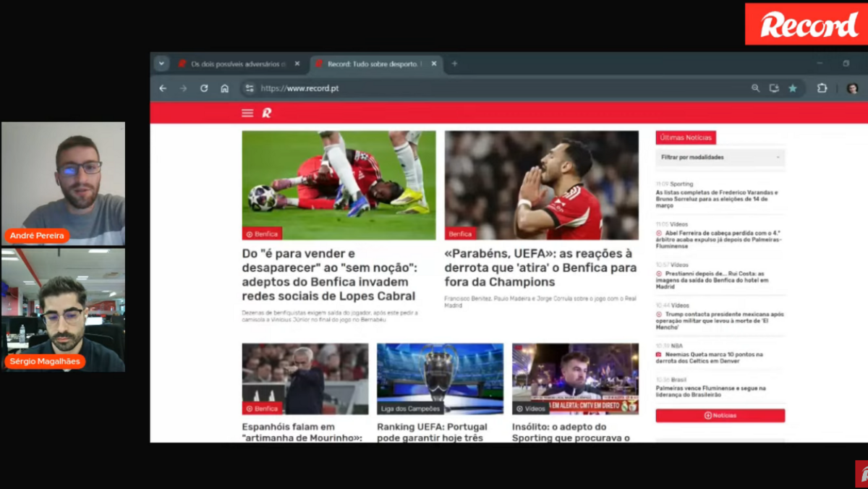
Task: Open the Champions League trophy thumbnail
Action: coord(440,378)
